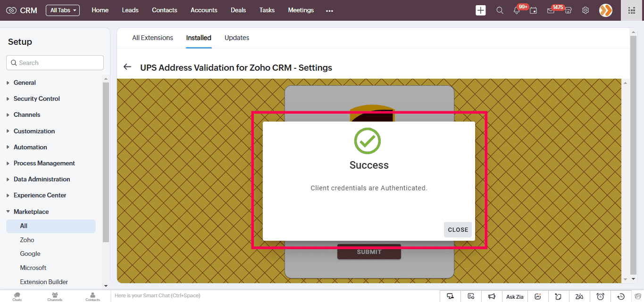Click the SUBMIT button
This screenshot has height=302, width=644.
[x=369, y=252]
